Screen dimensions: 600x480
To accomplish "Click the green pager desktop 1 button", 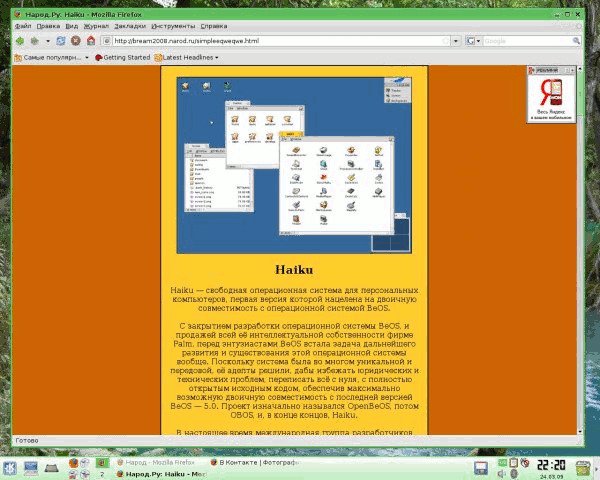I will 102,463.
